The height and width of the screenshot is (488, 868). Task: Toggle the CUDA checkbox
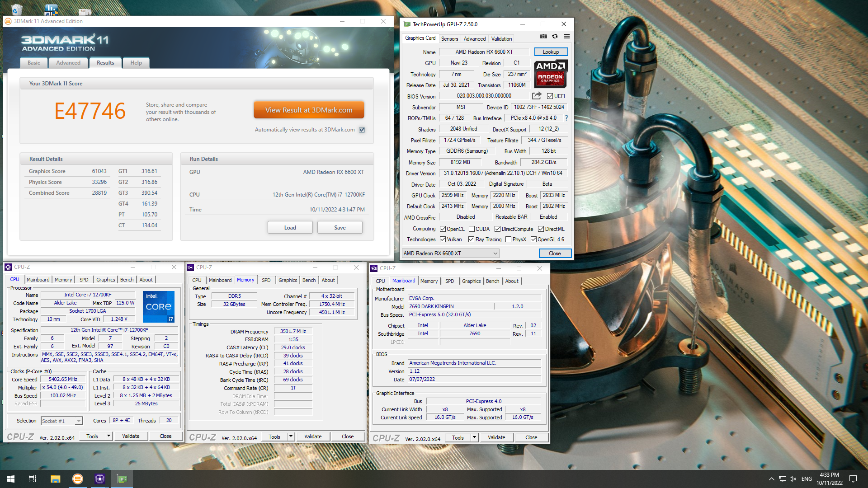tap(472, 229)
